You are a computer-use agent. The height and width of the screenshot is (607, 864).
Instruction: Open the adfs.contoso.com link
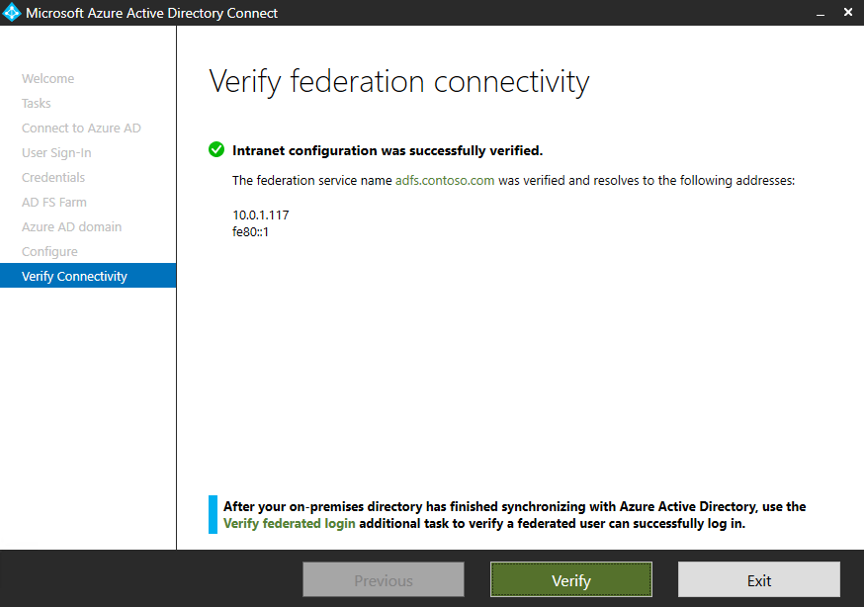click(x=445, y=181)
